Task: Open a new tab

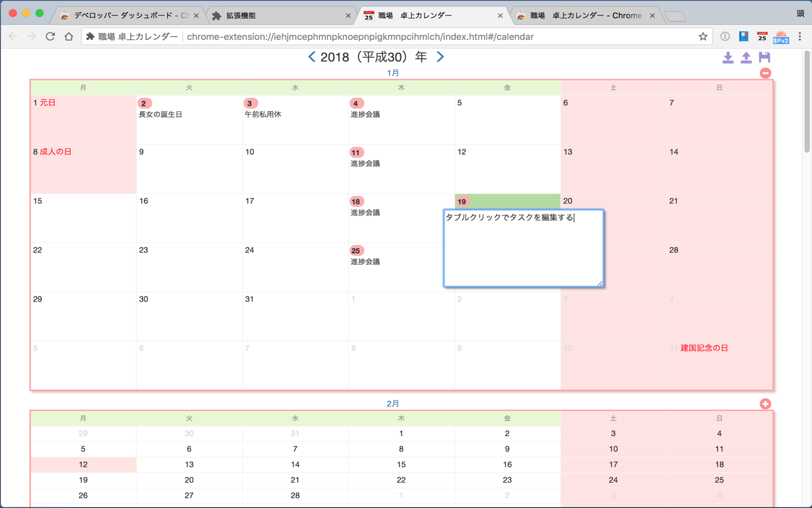Action: point(676,17)
